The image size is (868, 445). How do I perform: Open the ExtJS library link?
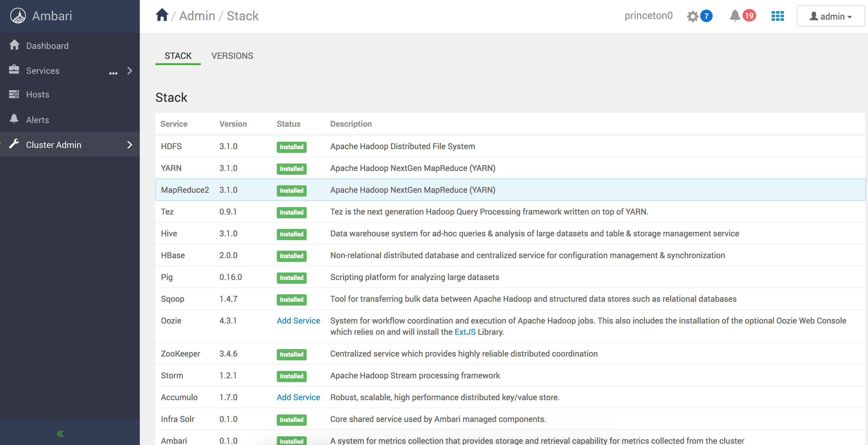pyautogui.click(x=465, y=332)
